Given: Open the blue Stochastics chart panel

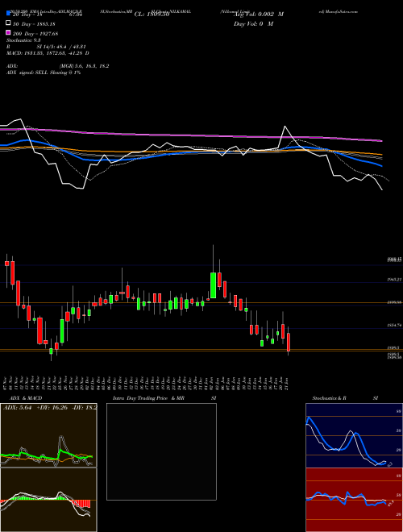Looking at the screenshot, I should point(354,435).
